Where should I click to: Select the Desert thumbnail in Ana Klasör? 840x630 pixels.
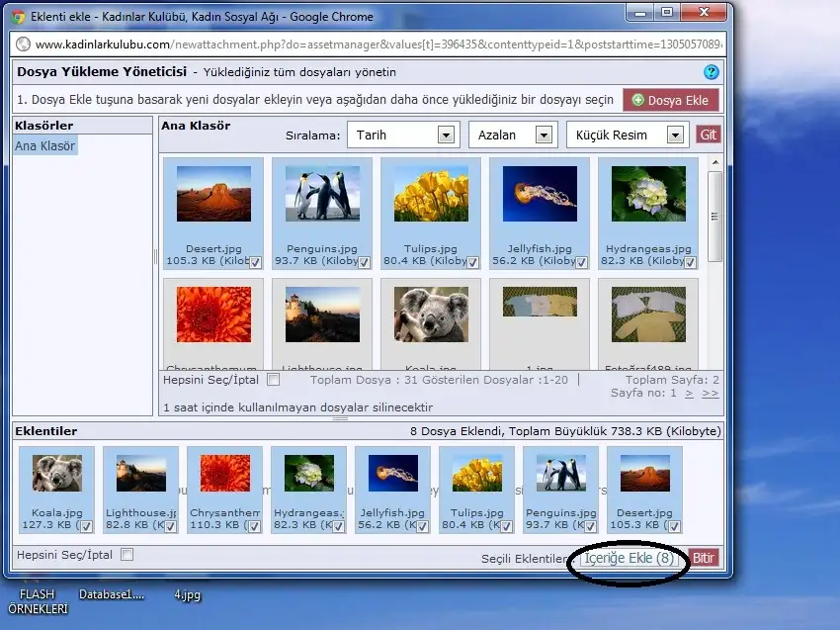coord(213,194)
